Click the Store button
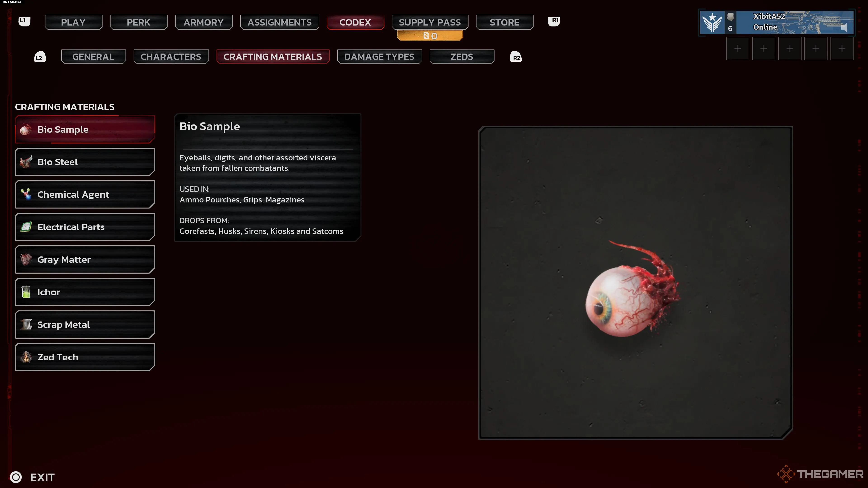This screenshot has width=868, height=488. click(x=505, y=22)
